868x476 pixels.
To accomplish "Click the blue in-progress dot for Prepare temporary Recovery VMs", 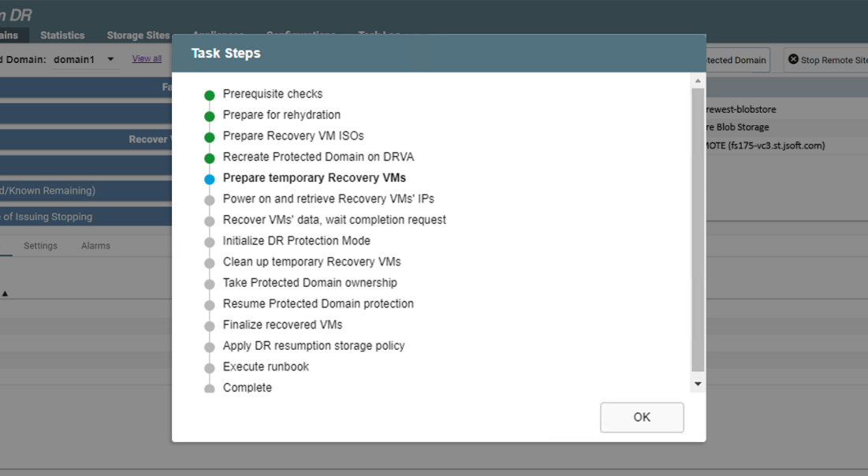I will 210,180.
